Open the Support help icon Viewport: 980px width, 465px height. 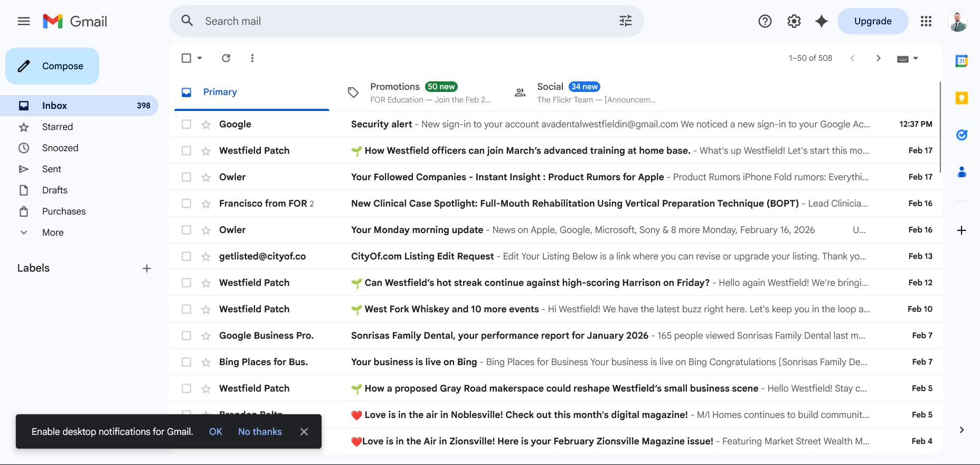[x=765, y=21]
